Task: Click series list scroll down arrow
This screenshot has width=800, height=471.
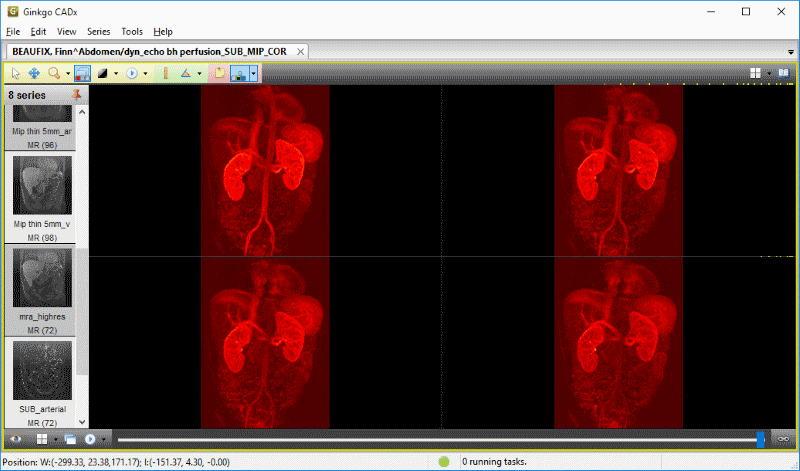Action: click(82, 422)
